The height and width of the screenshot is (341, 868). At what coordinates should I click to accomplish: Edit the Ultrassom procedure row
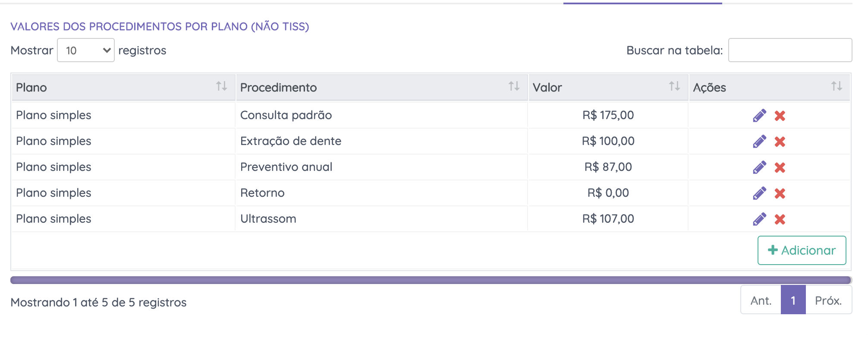[x=759, y=219]
